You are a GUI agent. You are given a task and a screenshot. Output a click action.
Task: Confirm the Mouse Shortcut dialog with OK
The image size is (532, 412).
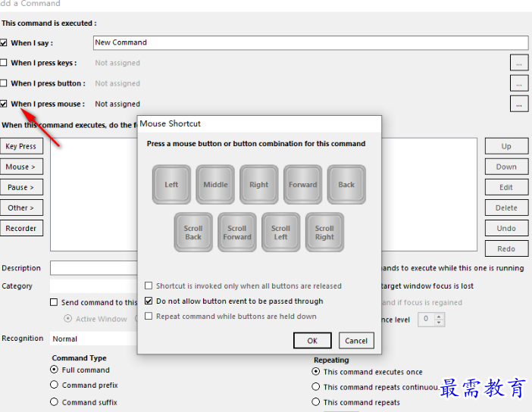tap(312, 341)
